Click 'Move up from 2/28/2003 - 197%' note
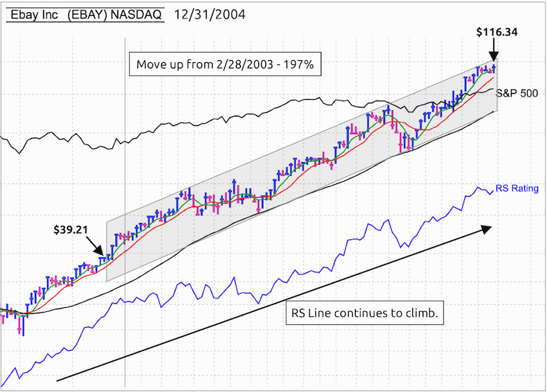This screenshot has width=547, height=392. coord(225,64)
